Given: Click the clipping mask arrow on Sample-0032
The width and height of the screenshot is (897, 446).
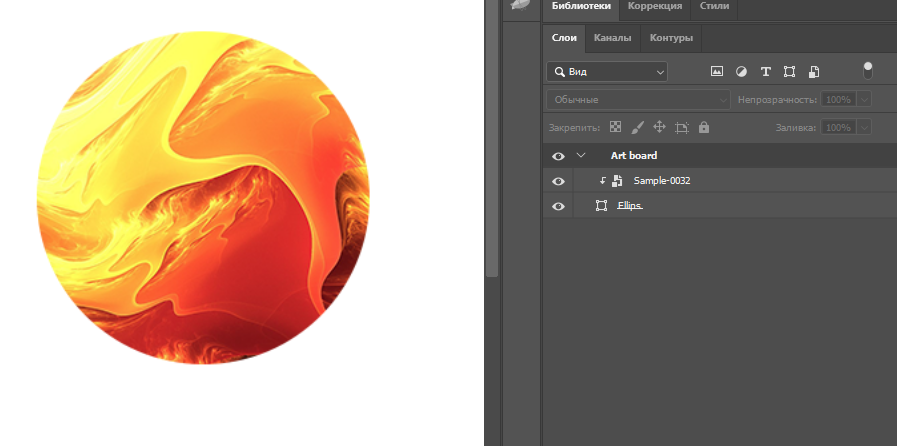Looking at the screenshot, I should (x=602, y=181).
